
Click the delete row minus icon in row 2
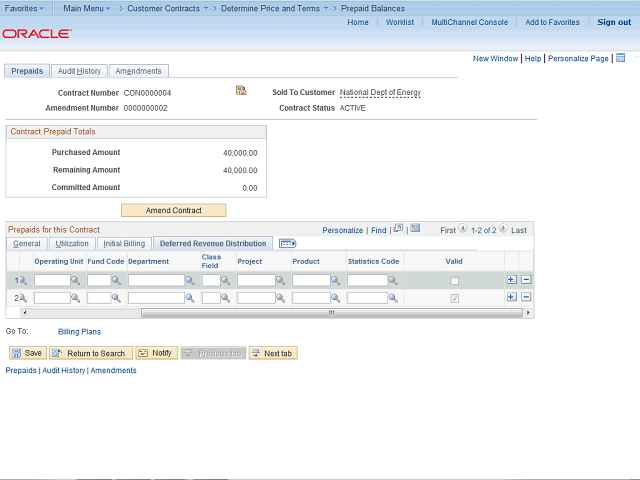pos(526,297)
